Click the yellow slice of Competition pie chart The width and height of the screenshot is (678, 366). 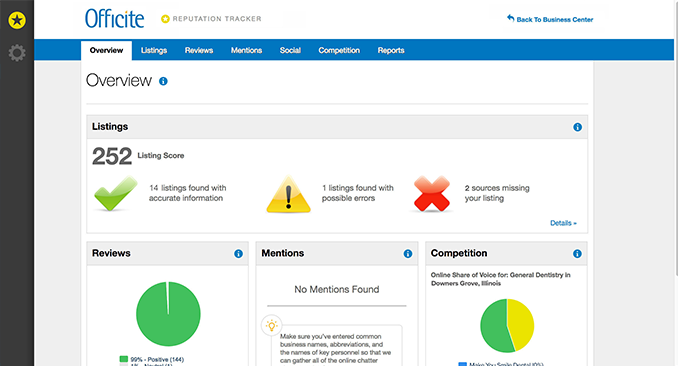(x=521, y=324)
